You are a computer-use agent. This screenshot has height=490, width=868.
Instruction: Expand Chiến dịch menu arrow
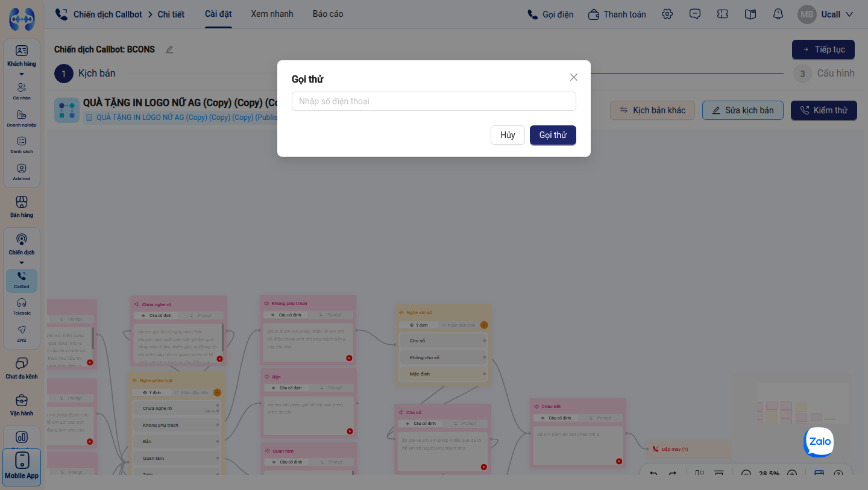pos(22,263)
